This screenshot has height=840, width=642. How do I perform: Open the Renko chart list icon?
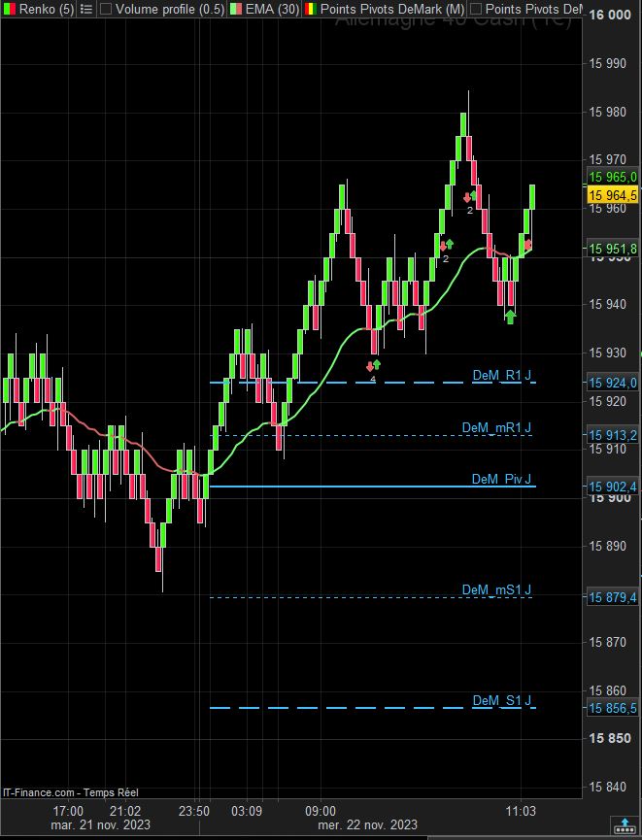(x=87, y=9)
